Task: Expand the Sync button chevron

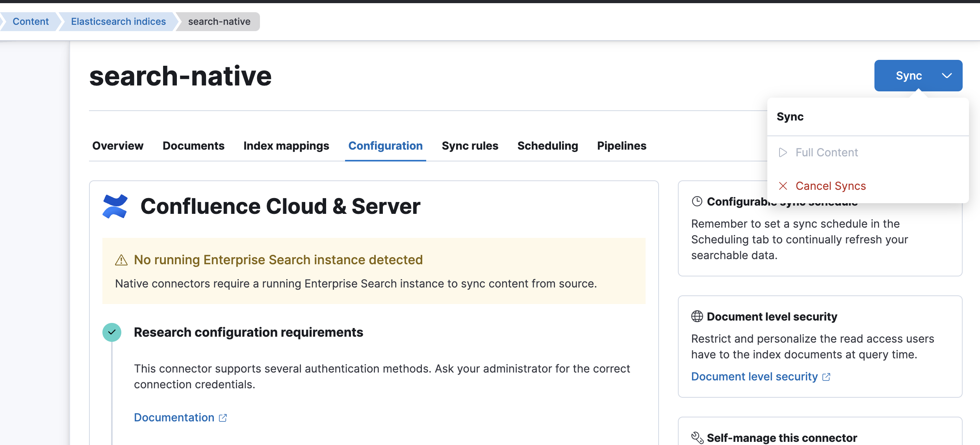Action: click(947, 76)
